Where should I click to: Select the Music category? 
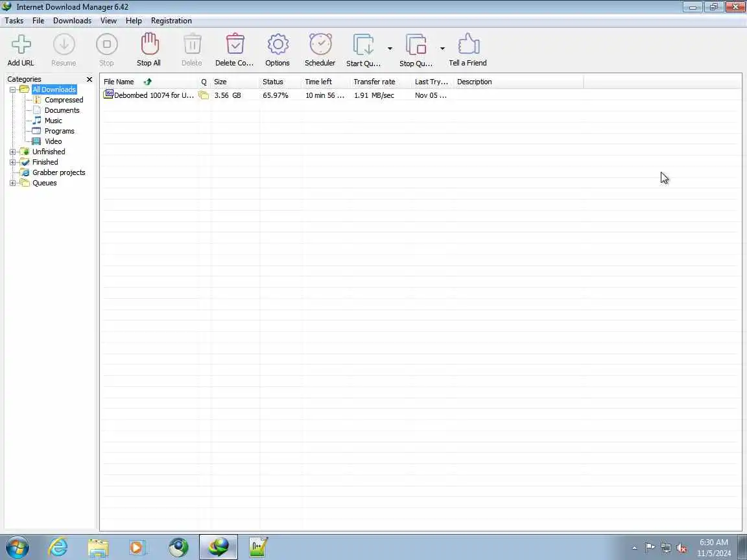pyautogui.click(x=53, y=121)
